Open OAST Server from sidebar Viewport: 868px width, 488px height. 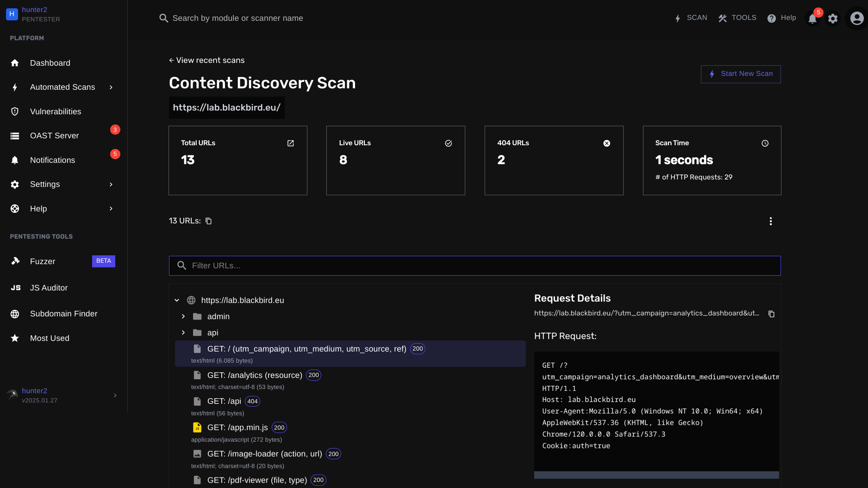pos(54,136)
